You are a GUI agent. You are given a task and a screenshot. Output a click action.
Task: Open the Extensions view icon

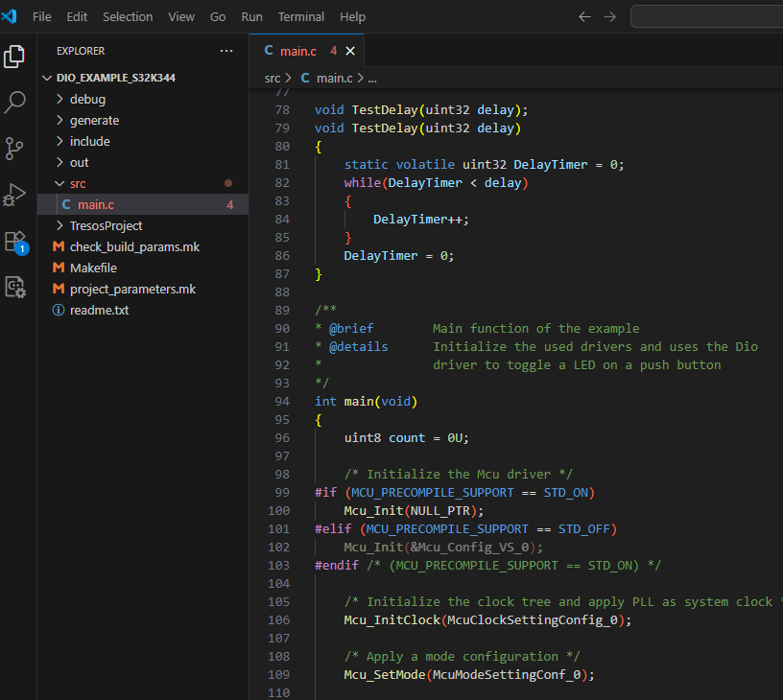(14, 241)
